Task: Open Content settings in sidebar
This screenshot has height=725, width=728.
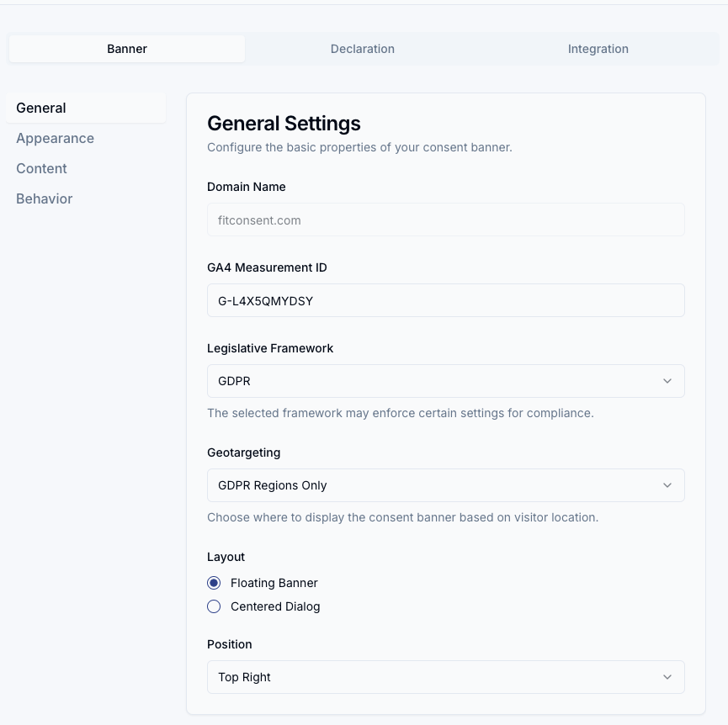Action: click(41, 168)
